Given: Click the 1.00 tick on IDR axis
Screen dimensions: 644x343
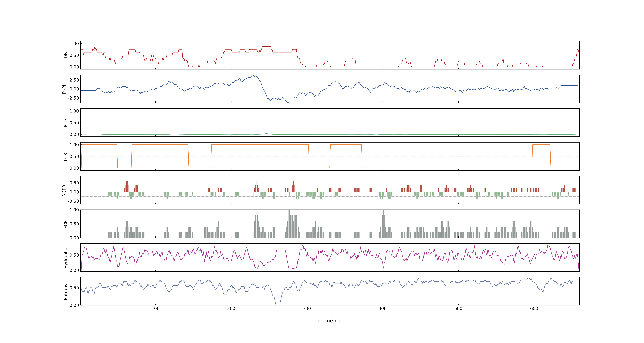Looking at the screenshot, I should coord(74,44).
